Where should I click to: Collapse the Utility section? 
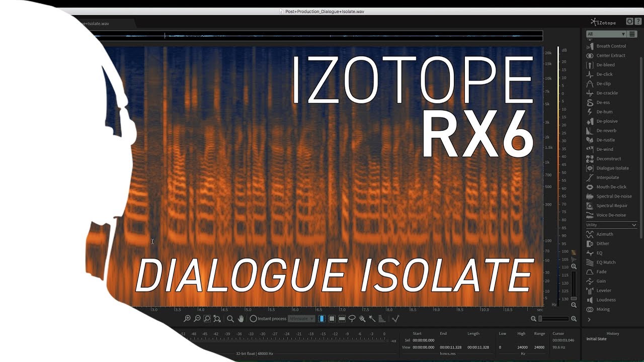coord(634,225)
